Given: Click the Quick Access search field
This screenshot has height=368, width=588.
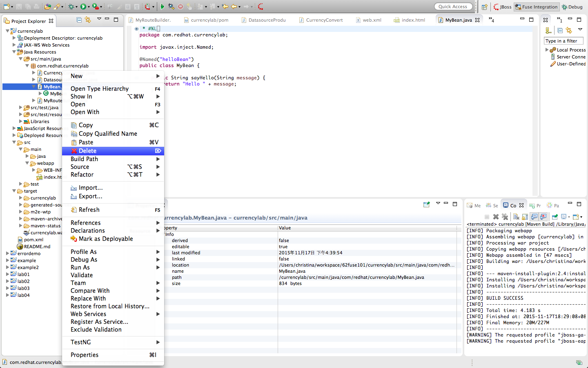Looking at the screenshot, I should click(453, 7).
